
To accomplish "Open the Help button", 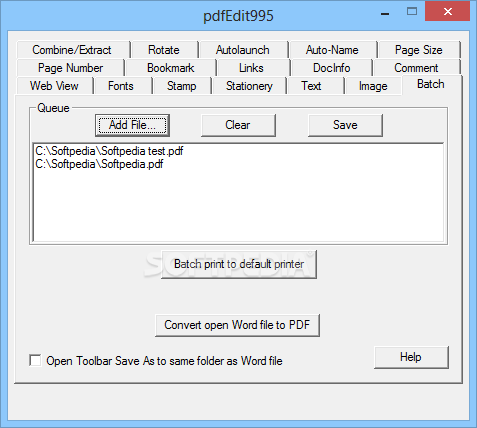I will pyautogui.click(x=411, y=357).
